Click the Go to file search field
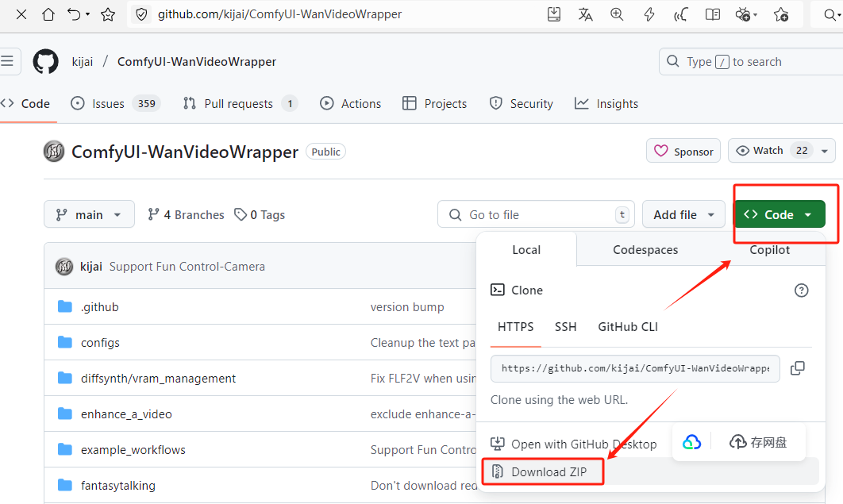The image size is (843, 504). [x=536, y=214]
